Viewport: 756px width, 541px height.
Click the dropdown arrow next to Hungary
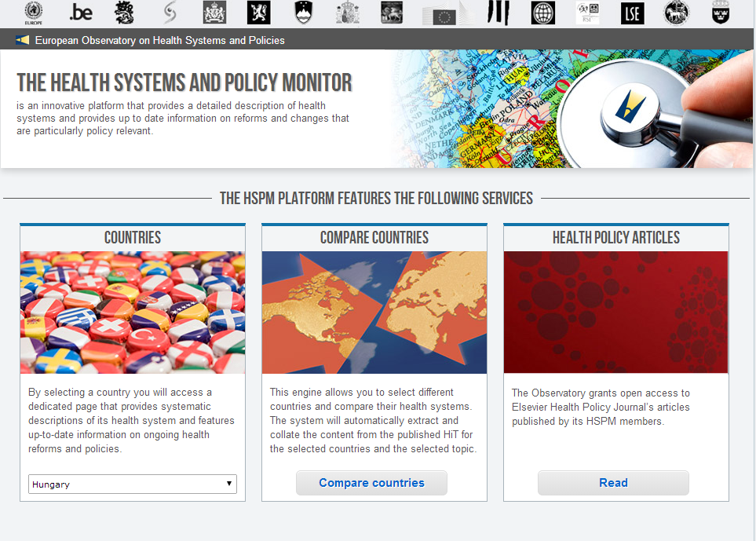[228, 484]
